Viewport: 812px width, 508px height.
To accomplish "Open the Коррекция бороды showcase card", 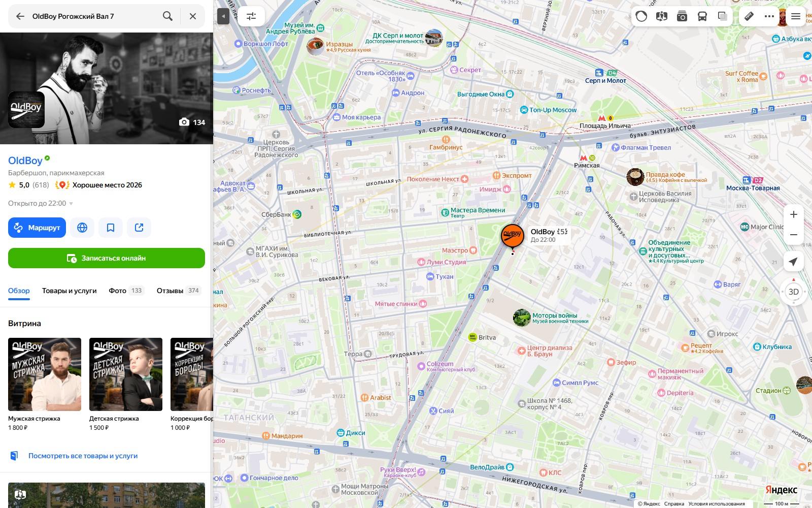I will [x=192, y=384].
